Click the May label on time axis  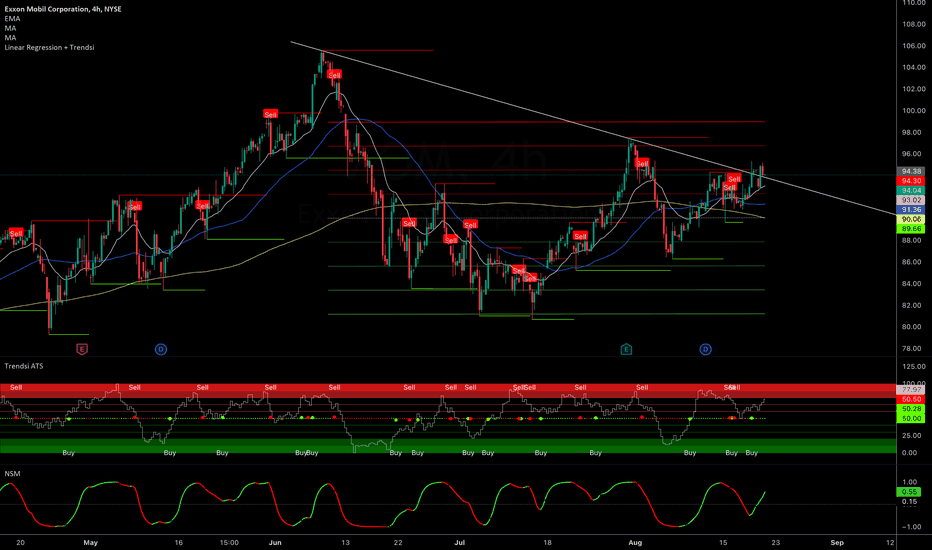tap(90, 542)
